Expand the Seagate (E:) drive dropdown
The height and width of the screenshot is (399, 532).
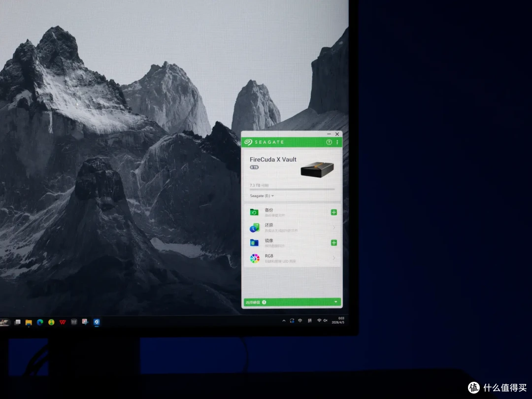pos(262,196)
